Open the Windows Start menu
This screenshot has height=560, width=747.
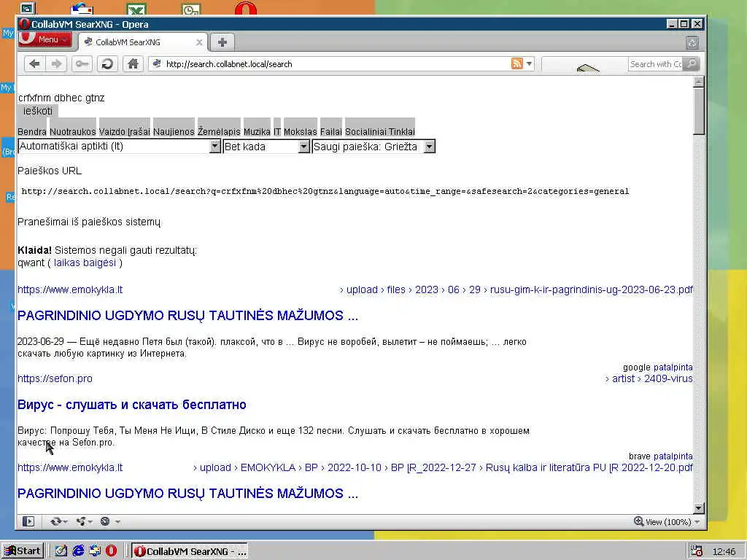(23, 551)
